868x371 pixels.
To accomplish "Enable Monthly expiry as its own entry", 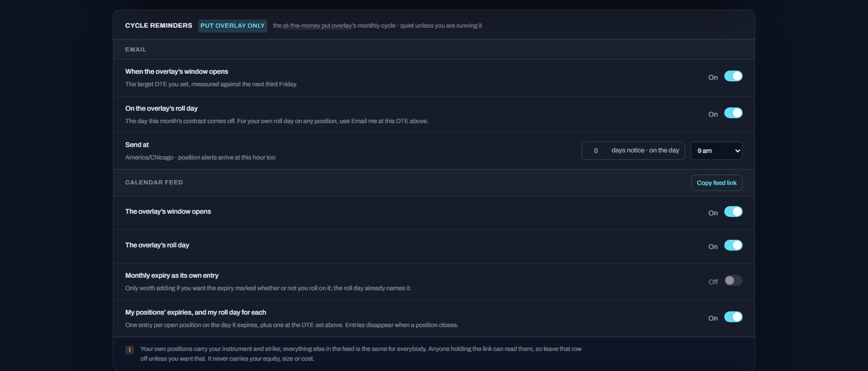I will (x=733, y=280).
